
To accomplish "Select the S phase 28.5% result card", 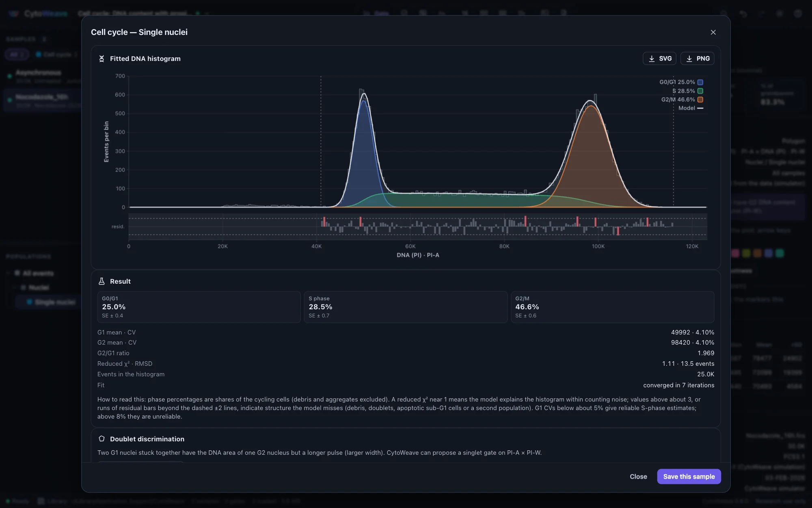I will point(406,307).
